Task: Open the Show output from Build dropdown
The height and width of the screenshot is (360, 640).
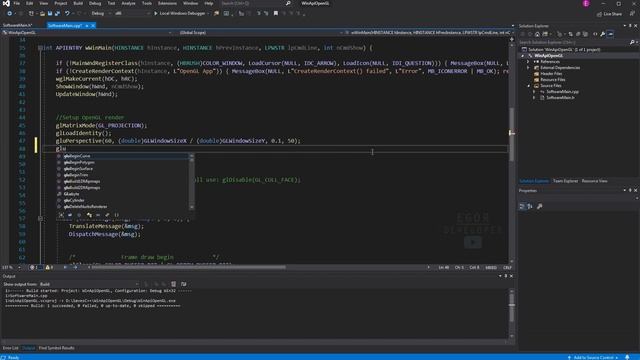Action: click(x=89, y=284)
